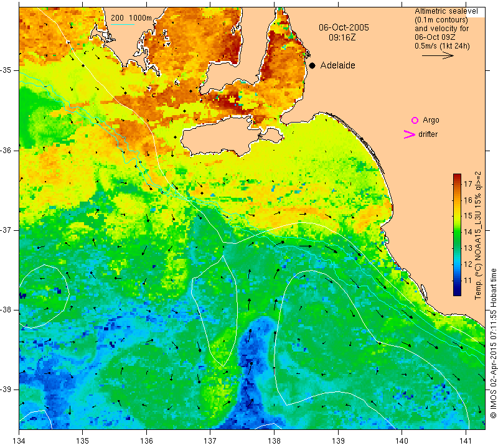Click the 17 tick on the temperature scale
Image resolution: width=498 pixels, height=448 pixels.
click(468, 184)
